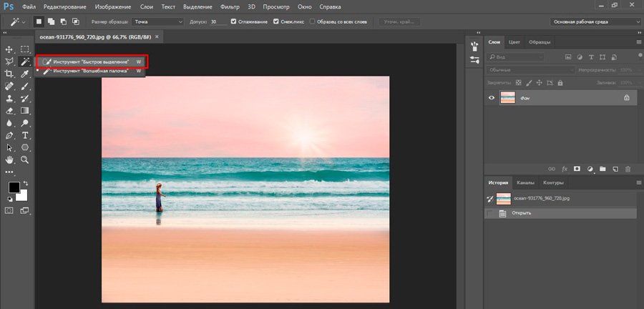Select the Zoom magnifier tool
Image resolution: width=644 pixels, height=309 pixels.
click(x=24, y=160)
